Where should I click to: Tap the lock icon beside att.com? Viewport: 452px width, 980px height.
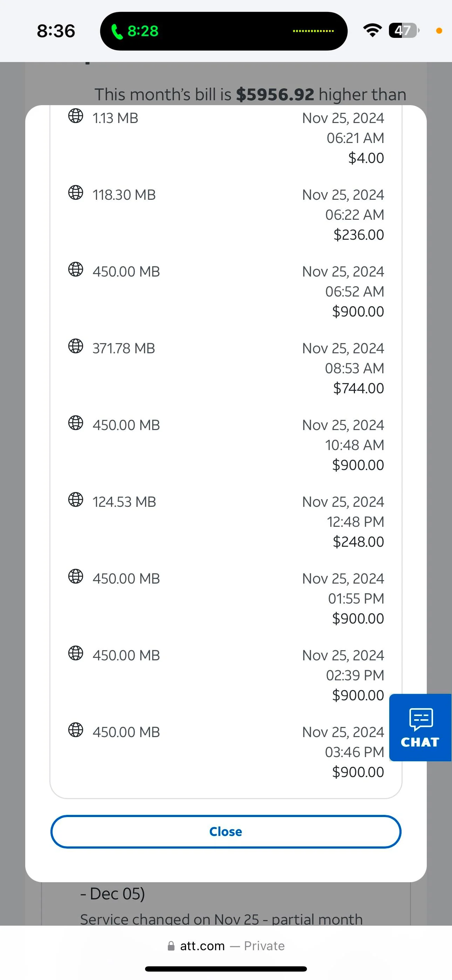(x=171, y=946)
